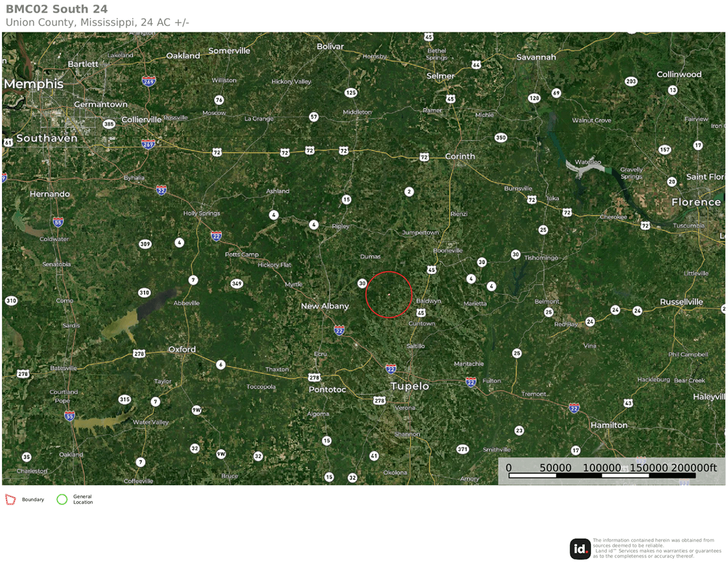Click the New Albany city label

[324, 306]
